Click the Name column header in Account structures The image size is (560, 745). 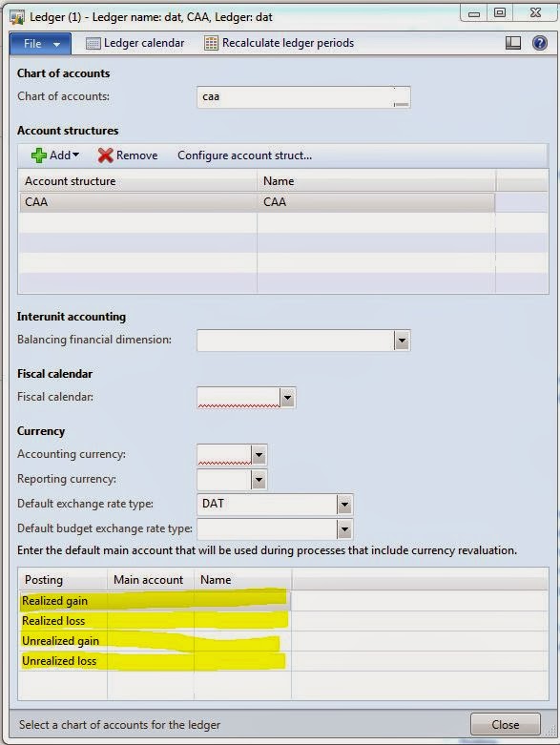(x=376, y=181)
